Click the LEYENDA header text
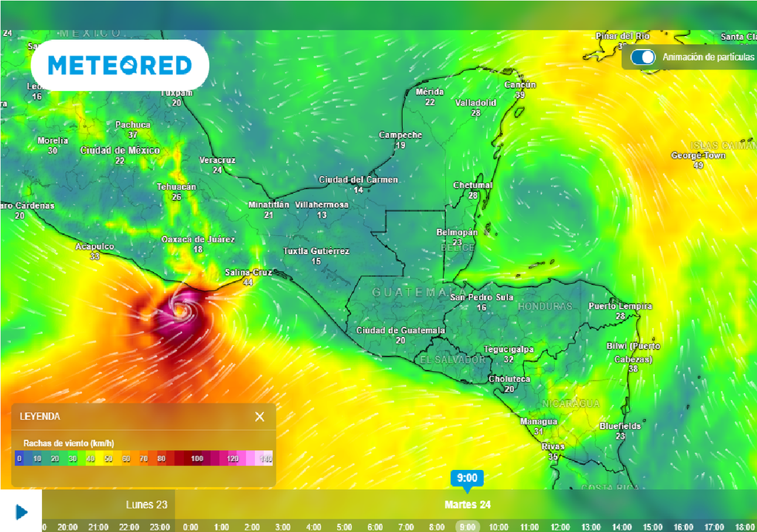 [40, 416]
